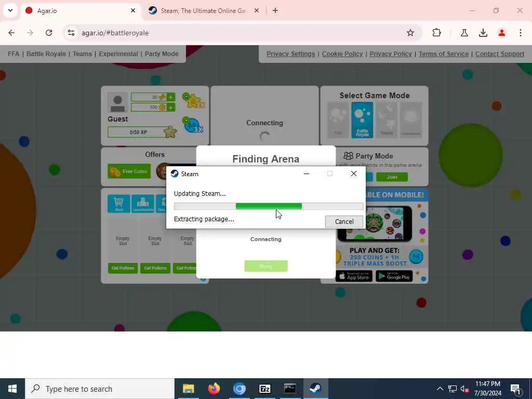Open Chrome Labs flask icon
The height and width of the screenshot is (399, 532).
[464, 33]
